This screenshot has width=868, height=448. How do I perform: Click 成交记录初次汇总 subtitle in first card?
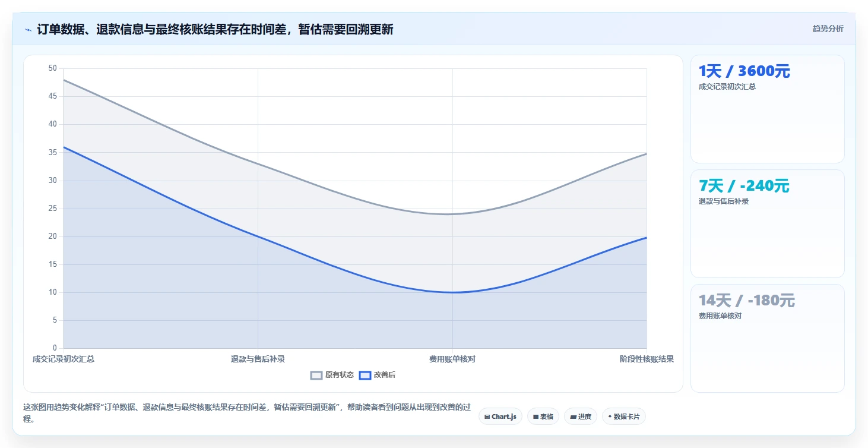pos(727,87)
